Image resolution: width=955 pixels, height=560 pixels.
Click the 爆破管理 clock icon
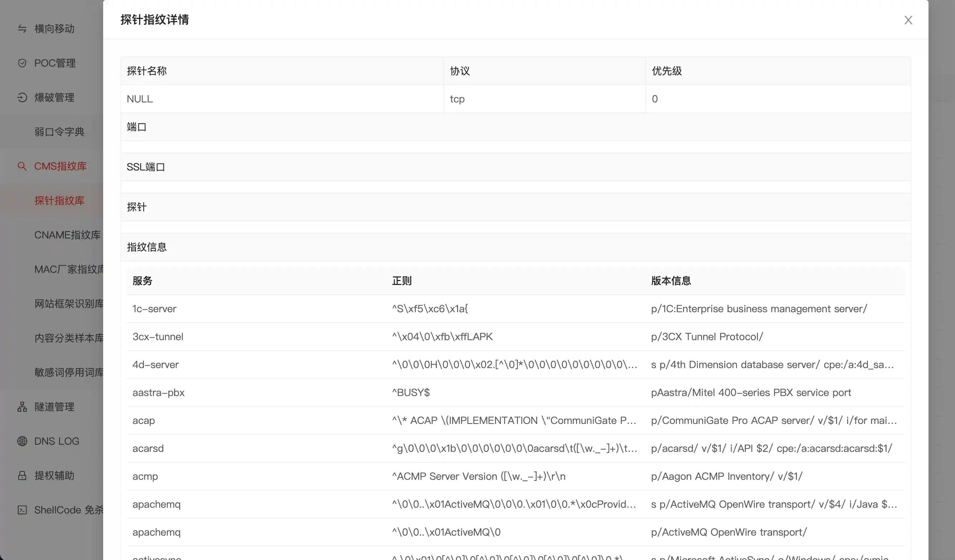(22, 97)
